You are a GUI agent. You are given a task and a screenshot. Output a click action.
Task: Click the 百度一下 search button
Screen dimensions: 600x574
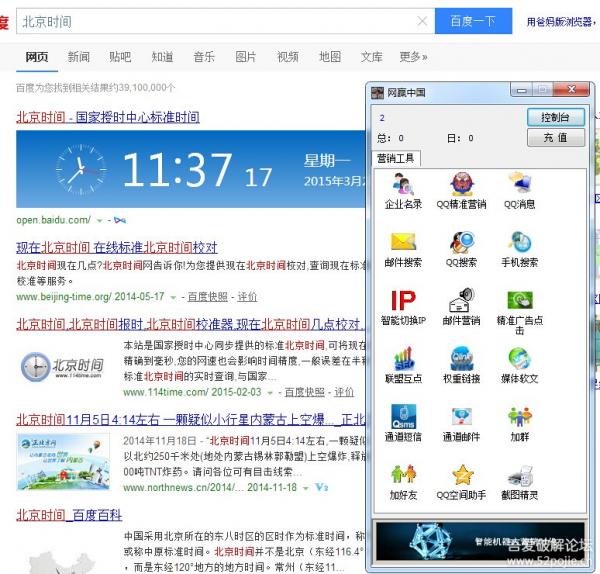473,21
